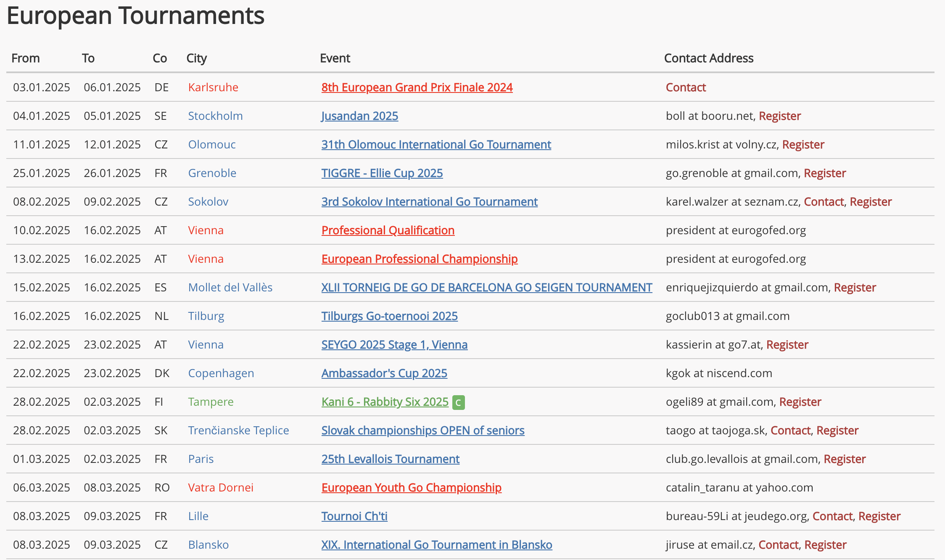Open SEYGO 2025 Stage 1, Vienna event
The height and width of the screenshot is (560, 945).
[x=394, y=345]
